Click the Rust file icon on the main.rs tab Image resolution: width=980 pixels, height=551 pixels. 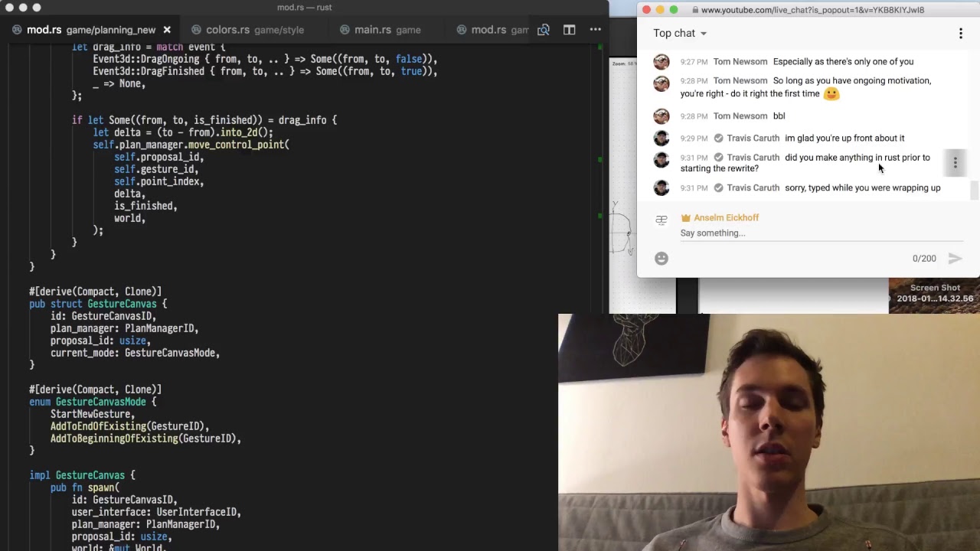pyautogui.click(x=345, y=30)
